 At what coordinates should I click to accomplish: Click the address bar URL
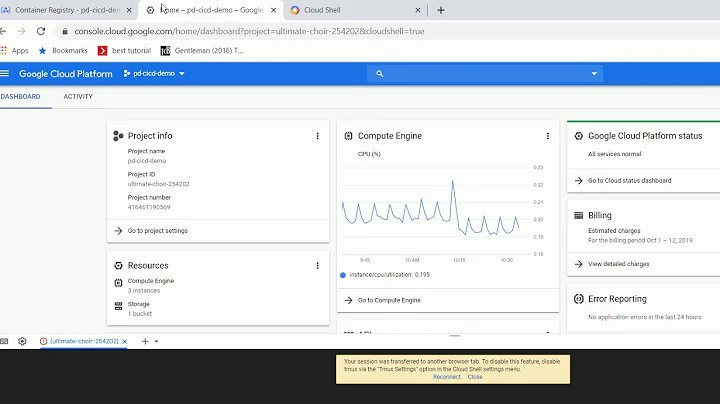tap(249, 31)
